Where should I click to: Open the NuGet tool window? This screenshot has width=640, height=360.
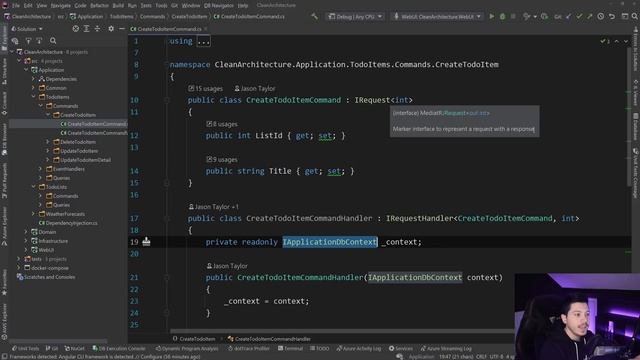(74, 349)
